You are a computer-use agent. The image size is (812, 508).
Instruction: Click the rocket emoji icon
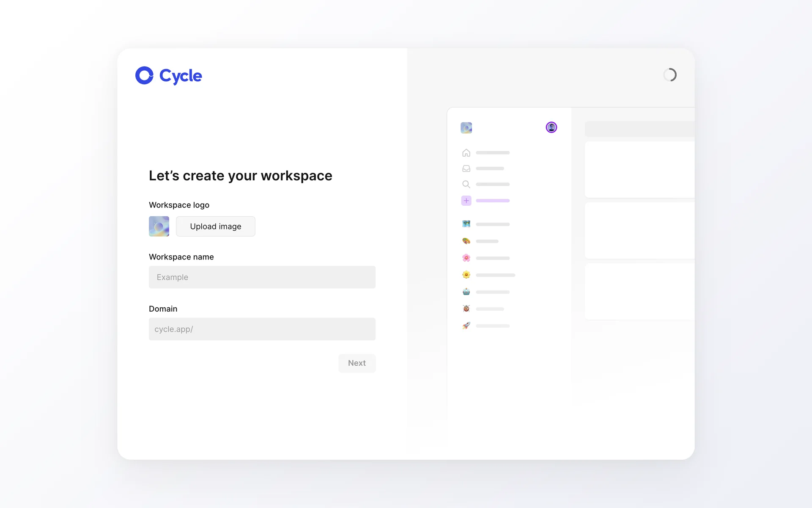click(466, 326)
